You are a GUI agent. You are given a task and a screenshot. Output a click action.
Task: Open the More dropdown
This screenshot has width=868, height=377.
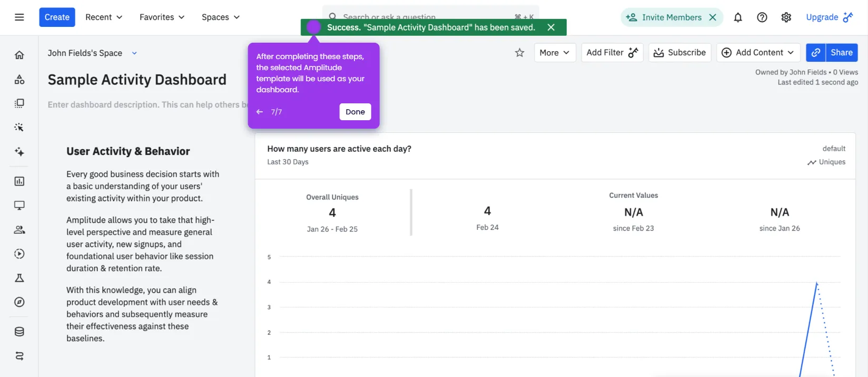tap(555, 53)
